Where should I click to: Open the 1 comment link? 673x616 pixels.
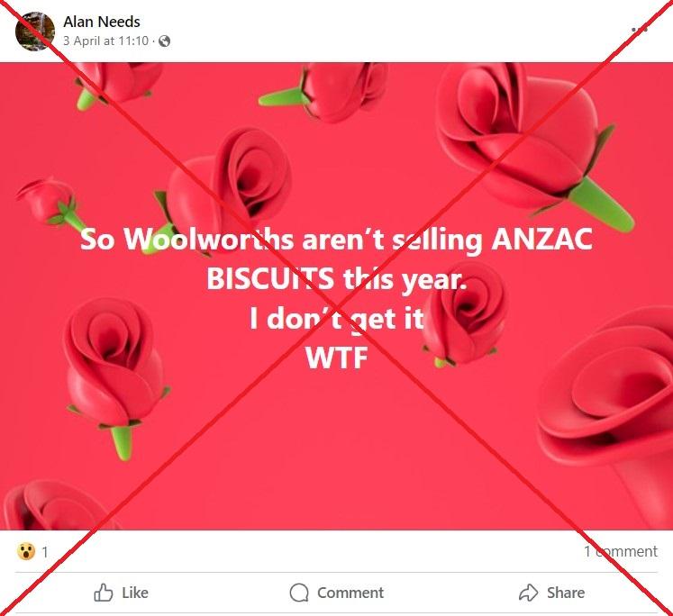621,551
